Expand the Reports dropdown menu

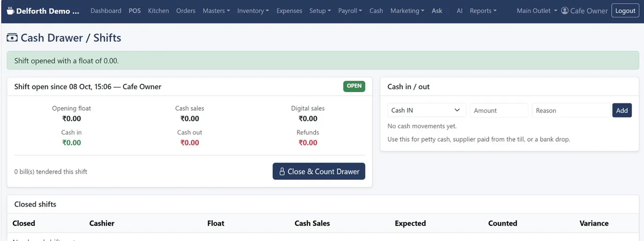(483, 11)
